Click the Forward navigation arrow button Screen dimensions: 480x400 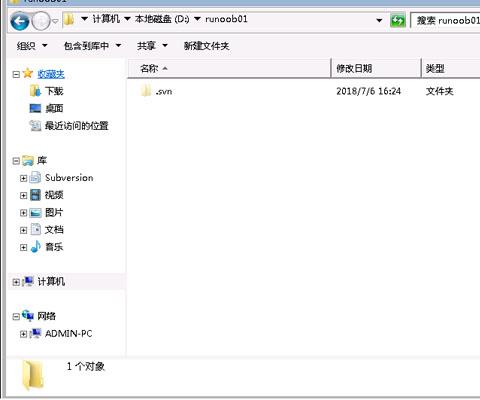pos(41,21)
